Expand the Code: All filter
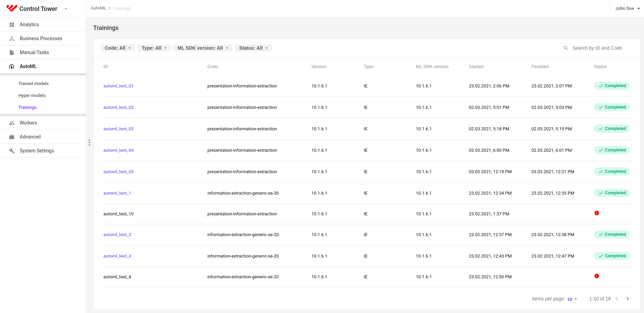The height and width of the screenshot is (313, 644). [x=118, y=48]
